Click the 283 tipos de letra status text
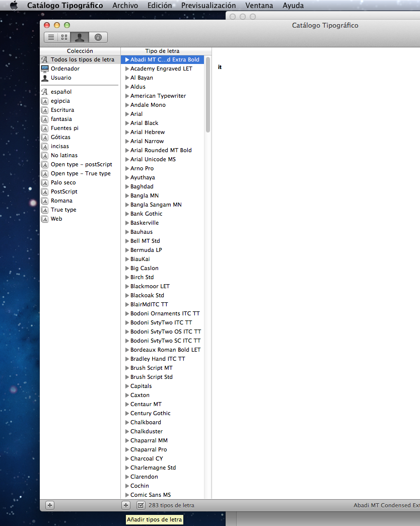420x526 pixels. (171, 505)
